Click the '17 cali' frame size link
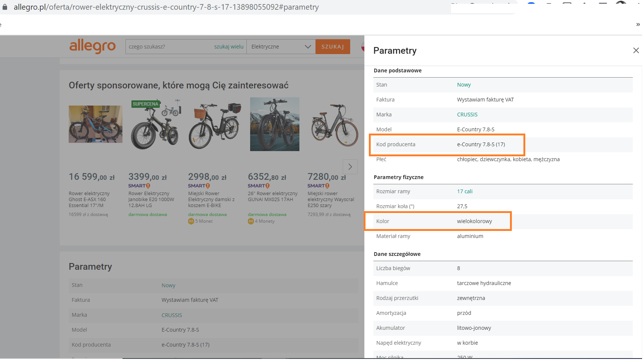The width and height of the screenshot is (644, 360). 464,191
